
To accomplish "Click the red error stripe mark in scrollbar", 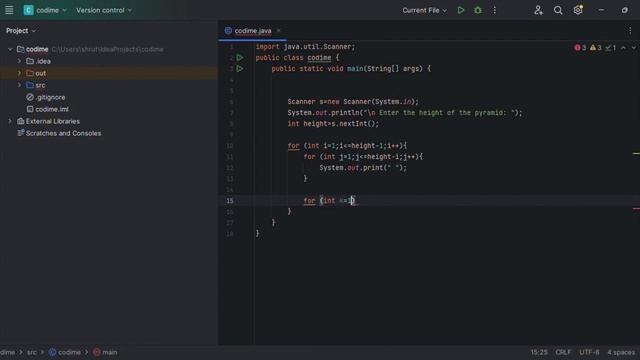I will click(x=636, y=209).
